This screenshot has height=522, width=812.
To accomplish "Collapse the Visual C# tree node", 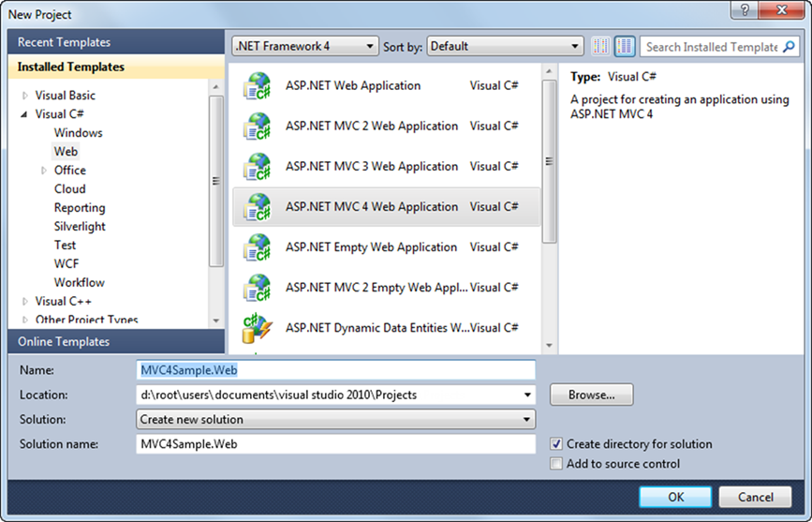I will tap(24, 114).
